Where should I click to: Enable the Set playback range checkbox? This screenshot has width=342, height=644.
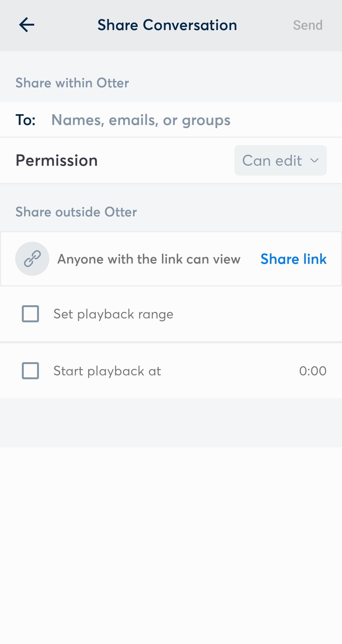(x=30, y=314)
